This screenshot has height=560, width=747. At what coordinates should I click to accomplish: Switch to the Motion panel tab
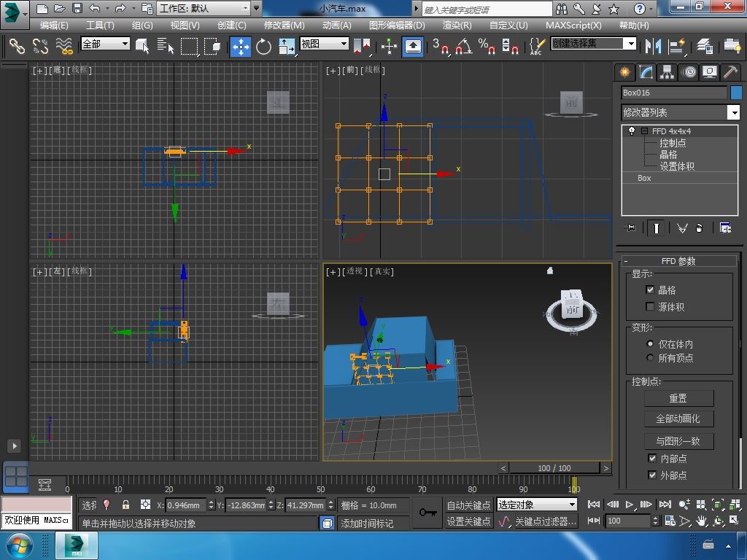pyautogui.click(x=689, y=72)
